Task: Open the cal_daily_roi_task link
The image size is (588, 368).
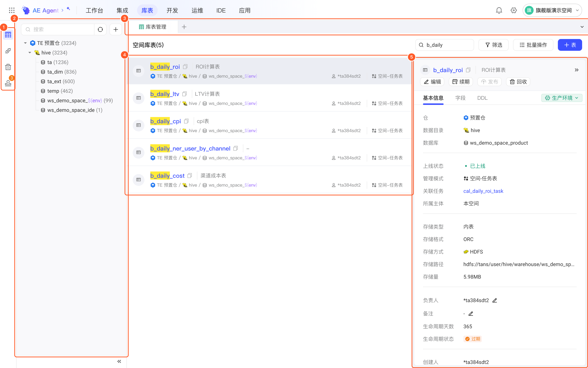Action: click(x=483, y=191)
